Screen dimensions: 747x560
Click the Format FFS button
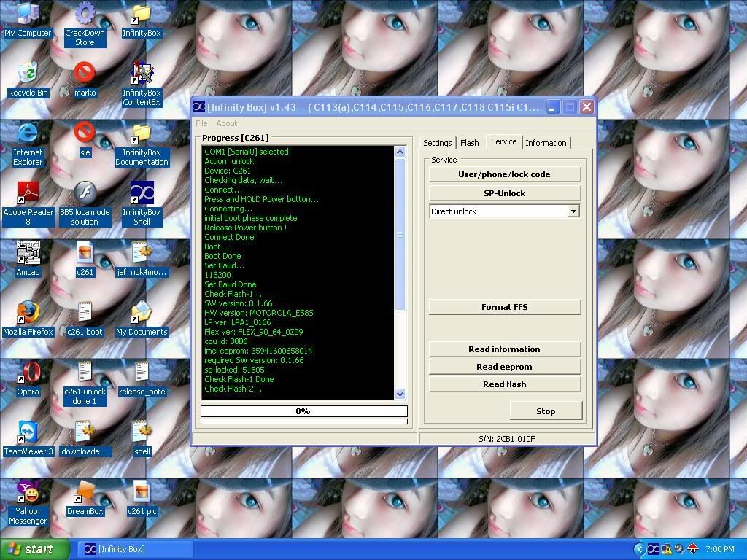pyautogui.click(x=505, y=307)
